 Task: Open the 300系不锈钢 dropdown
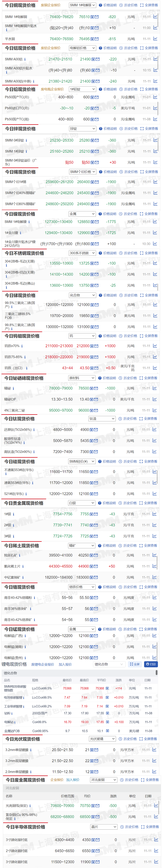(82, 253)
